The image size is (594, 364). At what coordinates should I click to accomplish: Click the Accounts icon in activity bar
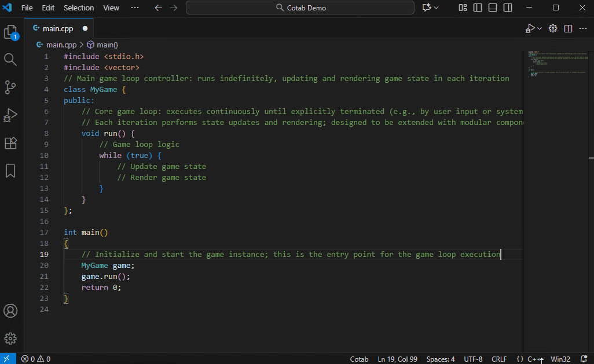pyautogui.click(x=10, y=311)
